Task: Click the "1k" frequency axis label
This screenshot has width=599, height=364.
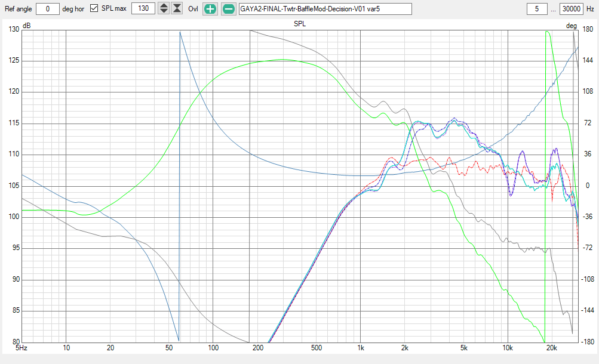Action: pos(361,348)
